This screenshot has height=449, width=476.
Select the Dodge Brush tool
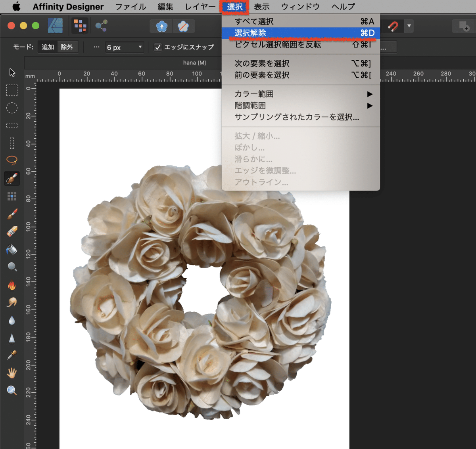coord(12,267)
